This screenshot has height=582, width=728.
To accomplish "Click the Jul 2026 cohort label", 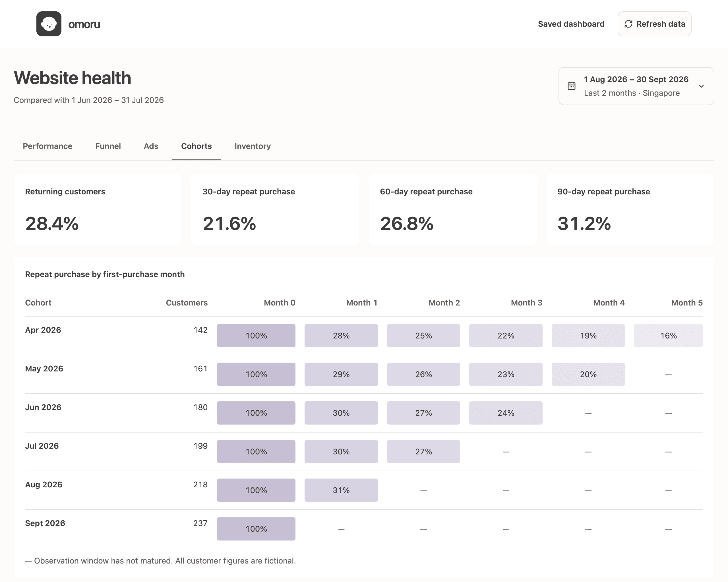I will click(42, 446).
